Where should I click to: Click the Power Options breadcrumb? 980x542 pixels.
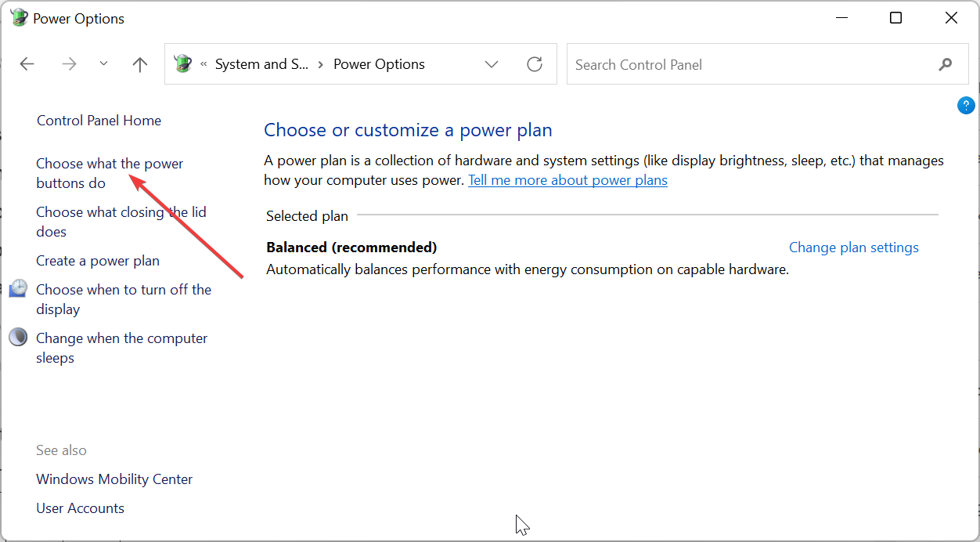tap(379, 64)
